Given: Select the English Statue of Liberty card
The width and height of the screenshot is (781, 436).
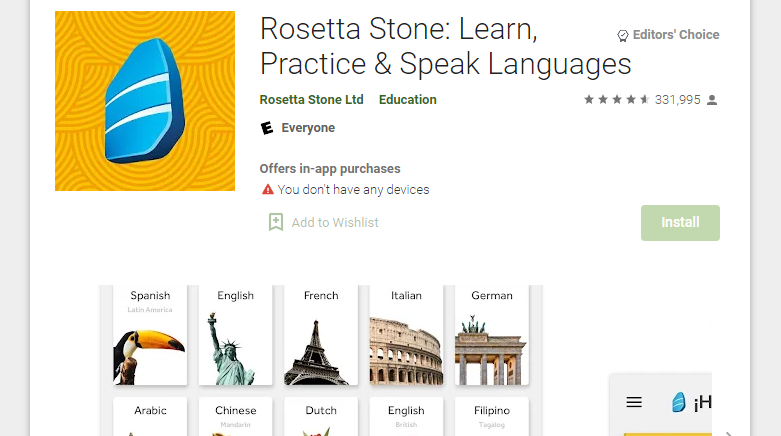Looking at the screenshot, I should (x=236, y=335).
